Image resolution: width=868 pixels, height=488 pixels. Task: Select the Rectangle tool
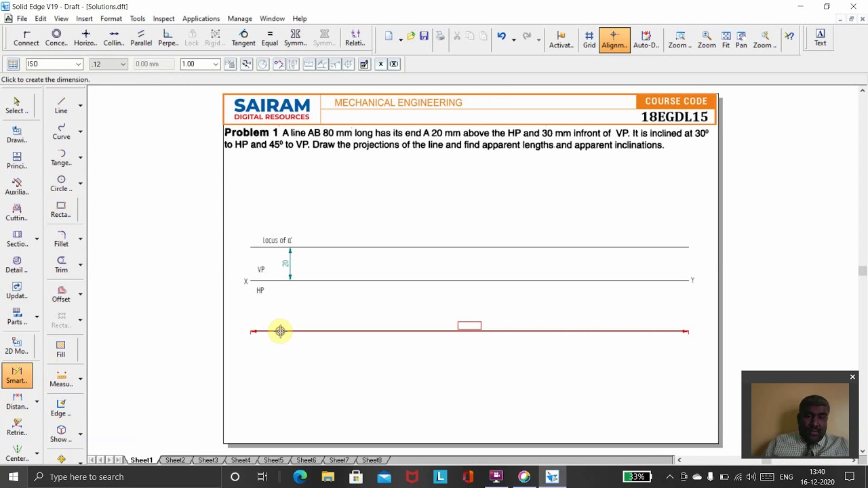point(61,209)
